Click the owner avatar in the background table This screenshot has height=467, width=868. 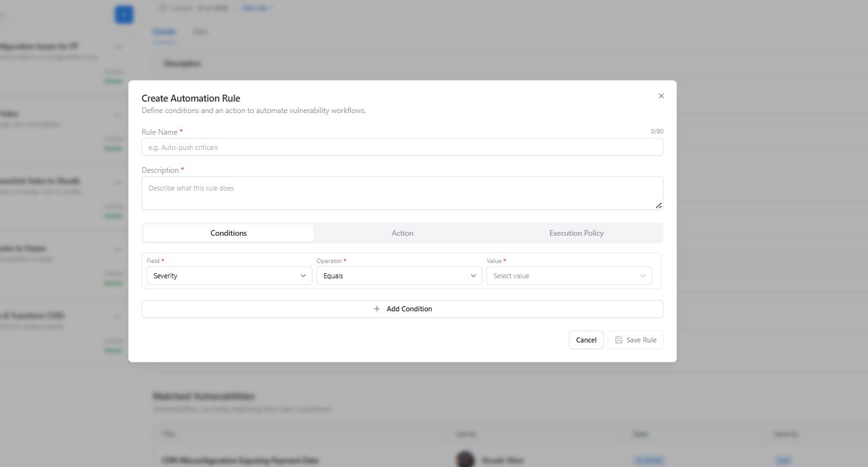point(465,459)
